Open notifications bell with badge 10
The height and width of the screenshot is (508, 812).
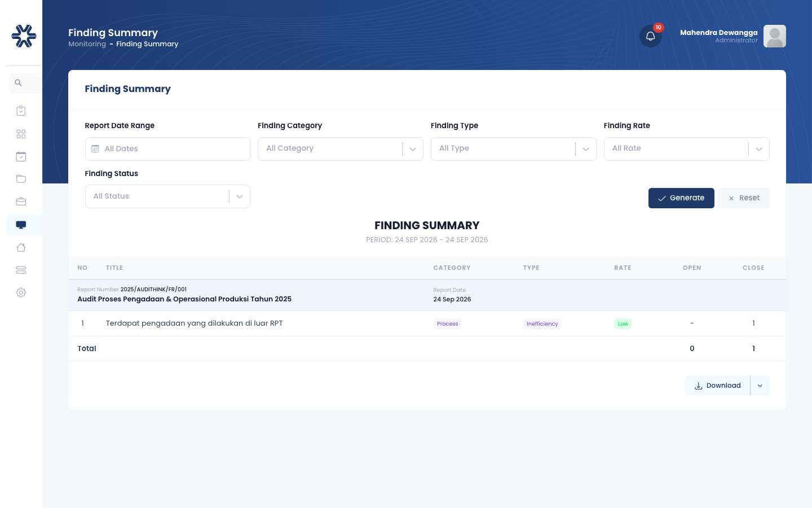point(651,36)
